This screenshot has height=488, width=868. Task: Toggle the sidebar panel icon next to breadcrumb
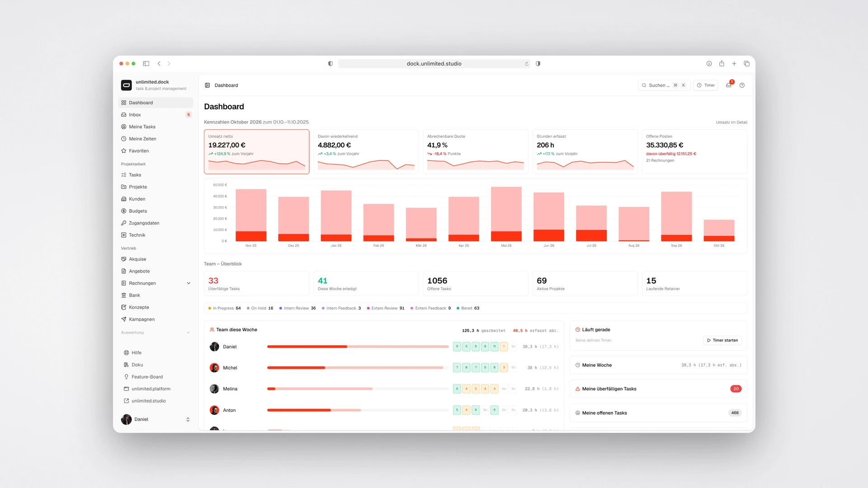[x=208, y=85]
